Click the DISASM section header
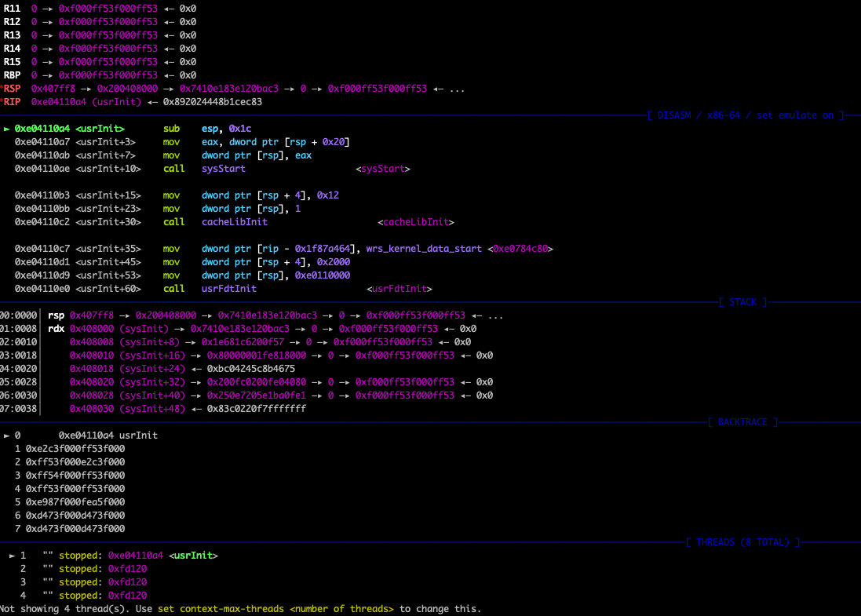This screenshot has width=861, height=616. 746,115
